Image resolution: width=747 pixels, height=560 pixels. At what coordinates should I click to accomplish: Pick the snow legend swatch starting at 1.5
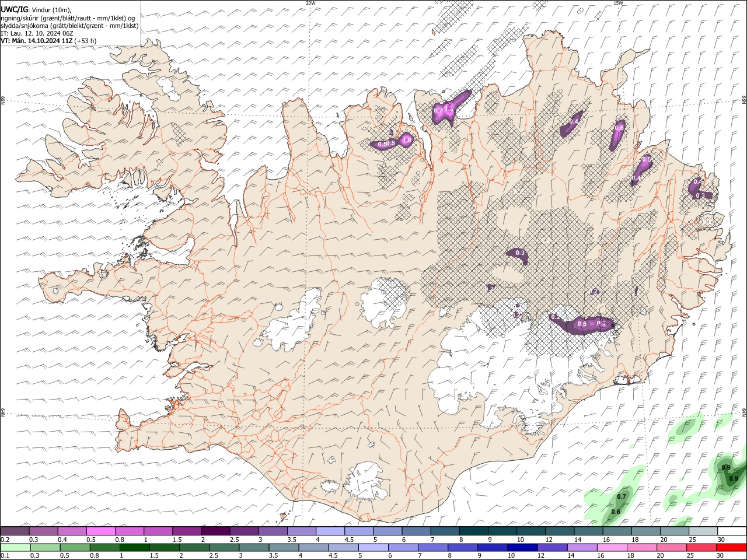[187, 531]
